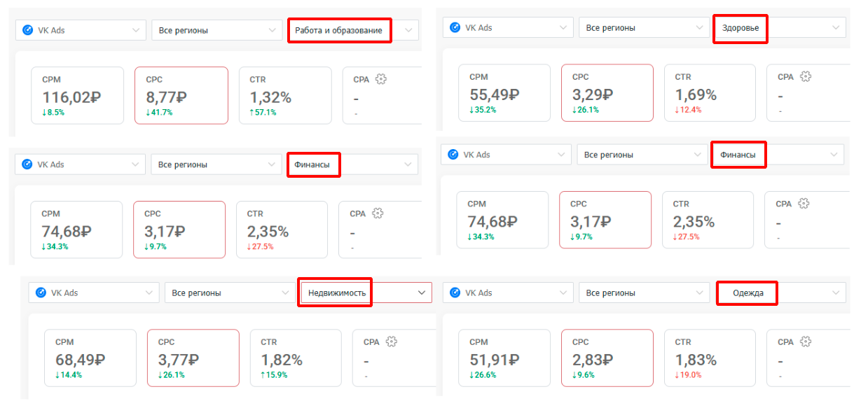Open CPA settings gear in Одежда panel
This screenshot has height=401, width=868.
pos(806,342)
